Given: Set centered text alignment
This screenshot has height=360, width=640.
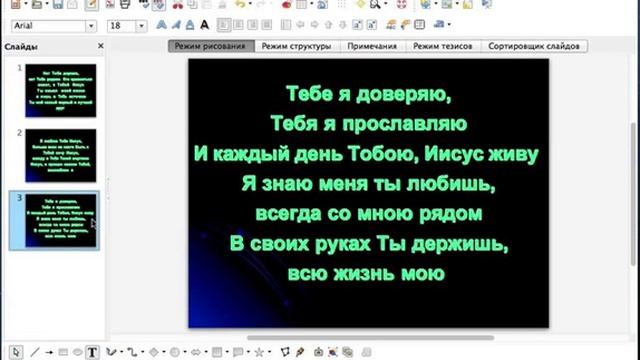Looking at the screenshot, I should point(238,25).
